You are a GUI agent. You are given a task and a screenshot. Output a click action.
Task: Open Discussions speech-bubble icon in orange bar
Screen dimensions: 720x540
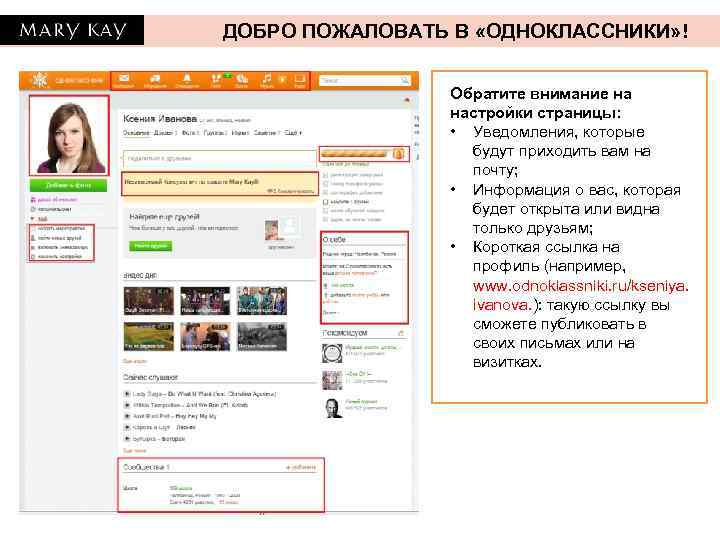coord(155,79)
